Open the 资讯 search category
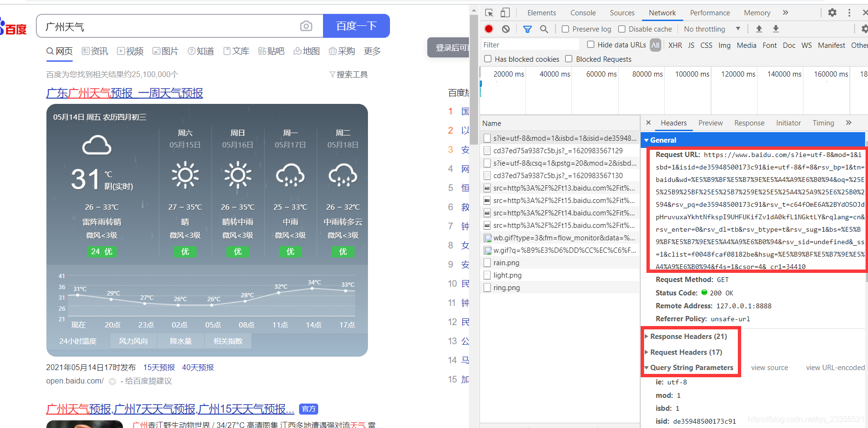 95,51
